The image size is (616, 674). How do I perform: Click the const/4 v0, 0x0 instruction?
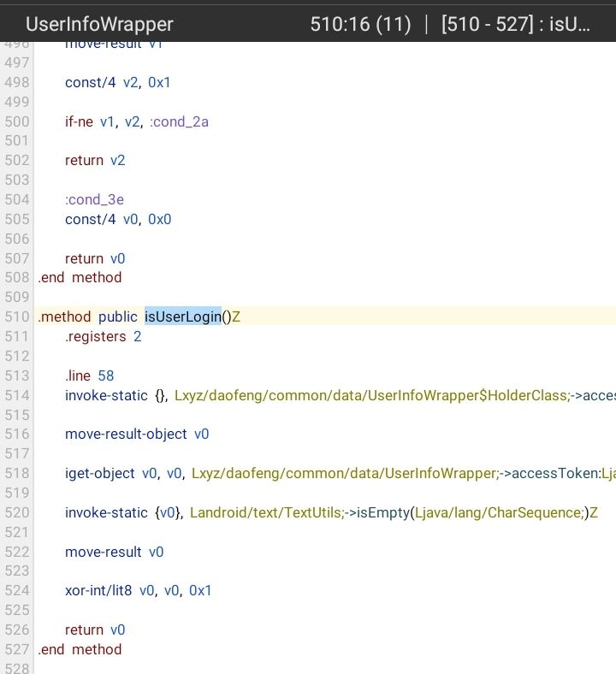click(118, 219)
